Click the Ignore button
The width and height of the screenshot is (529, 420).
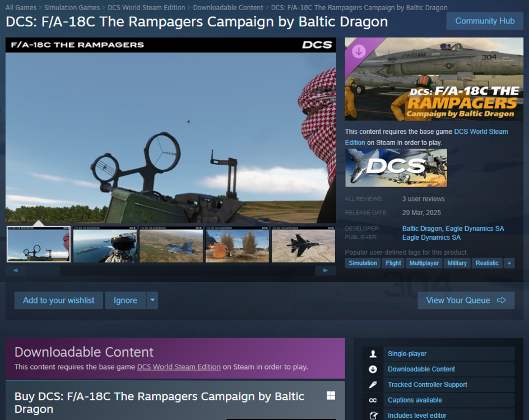tap(125, 300)
